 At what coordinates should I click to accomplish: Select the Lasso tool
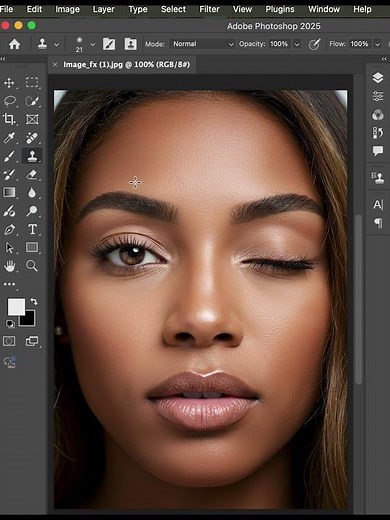pyautogui.click(x=10, y=101)
